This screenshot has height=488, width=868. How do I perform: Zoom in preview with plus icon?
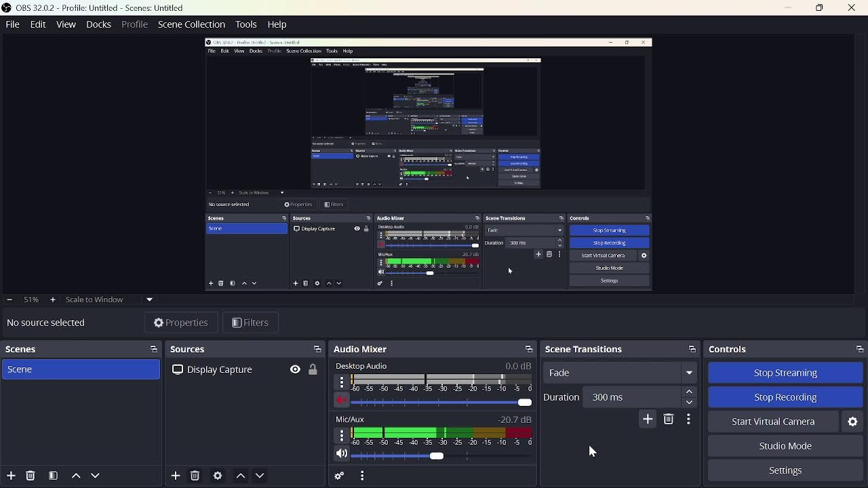(53, 300)
